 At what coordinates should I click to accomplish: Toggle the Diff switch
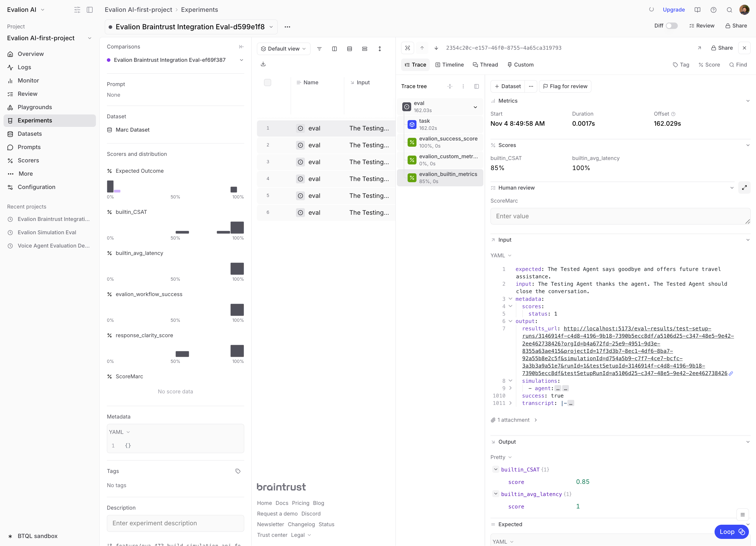[671, 26]
